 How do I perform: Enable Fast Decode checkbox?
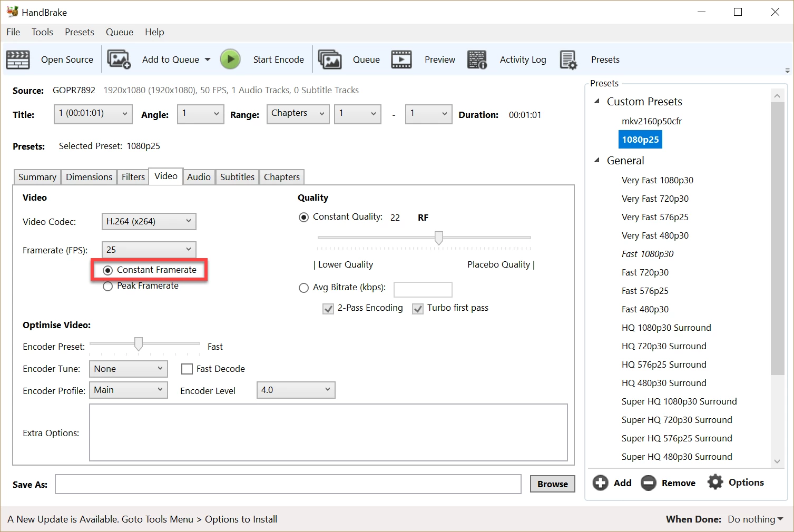(187, 369)
